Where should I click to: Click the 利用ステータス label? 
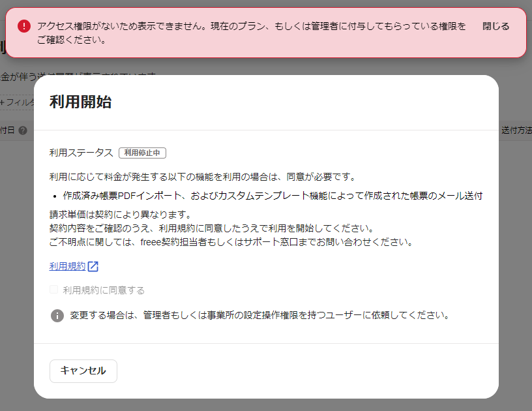[81, 153]
